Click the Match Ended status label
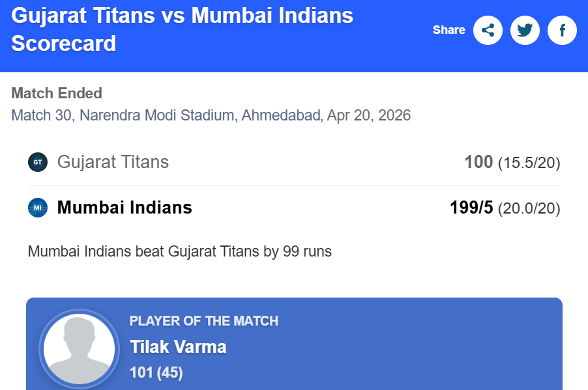Screen dimensions: 588x390 [x=57, y=93]
